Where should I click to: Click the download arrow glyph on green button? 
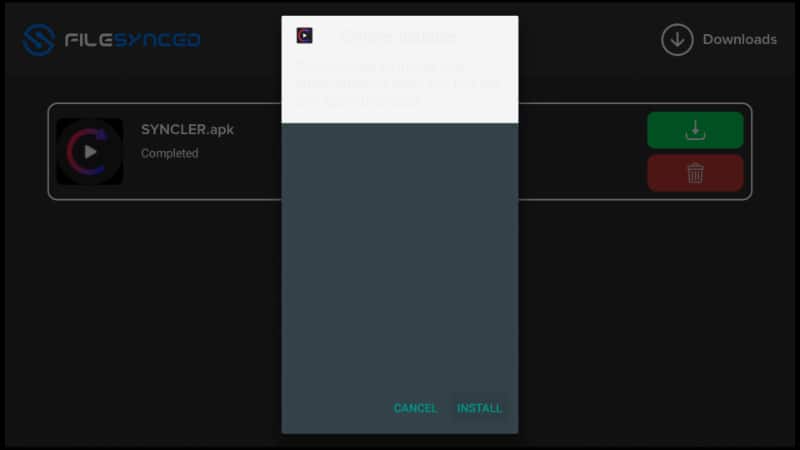tap(695, 130)
